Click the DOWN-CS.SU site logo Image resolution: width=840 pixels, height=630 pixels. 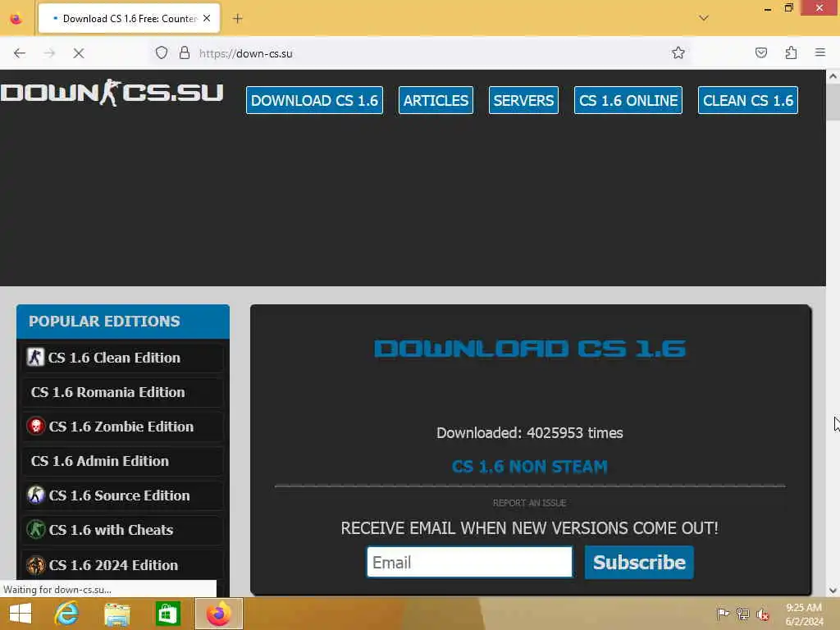[x=112, y=93]
